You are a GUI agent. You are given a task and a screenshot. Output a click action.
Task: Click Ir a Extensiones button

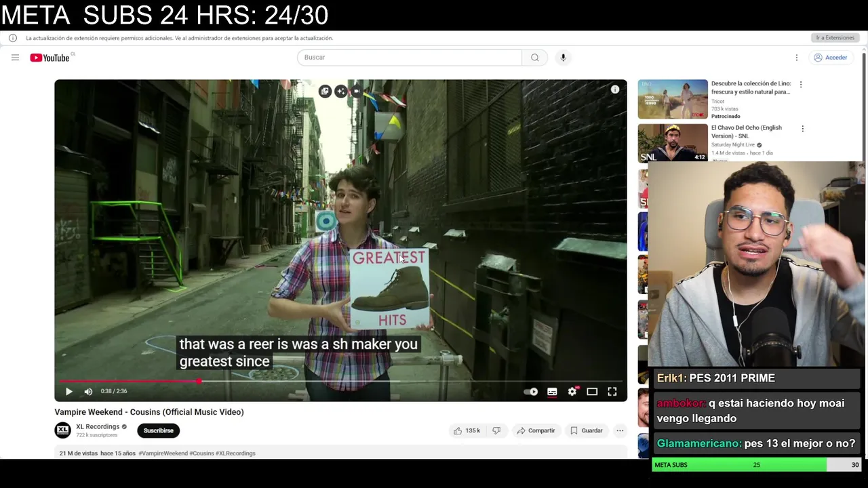pyautogui.click(x=835, y=38)
